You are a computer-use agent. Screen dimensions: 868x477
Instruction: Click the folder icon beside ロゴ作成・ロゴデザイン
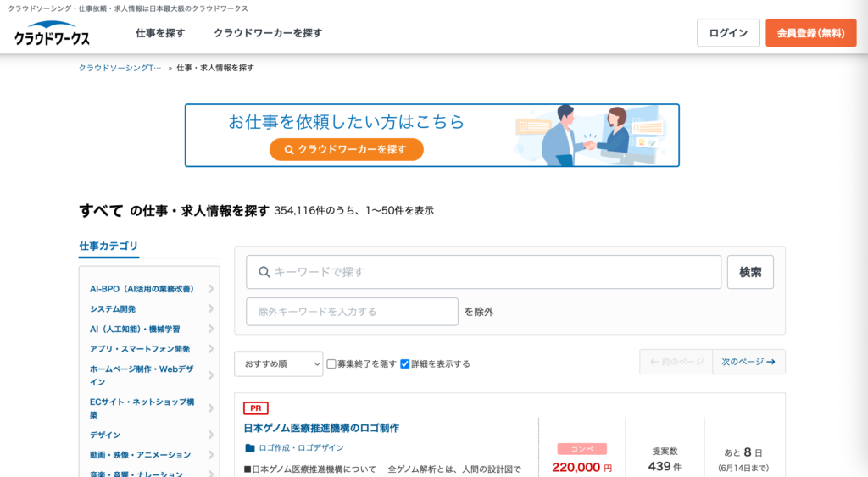250,447
